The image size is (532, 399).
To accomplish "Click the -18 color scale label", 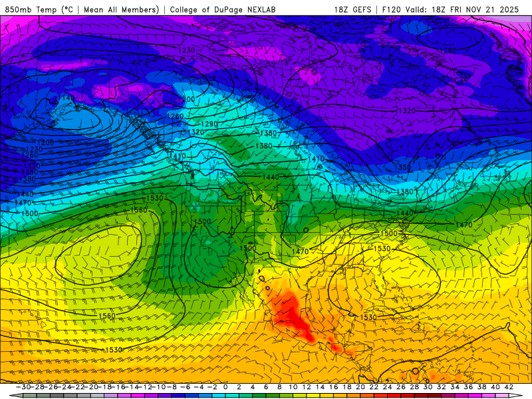I will click(104, 387).
